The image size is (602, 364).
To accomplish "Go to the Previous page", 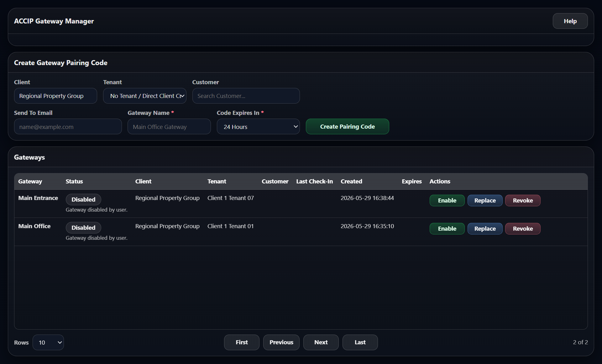I will click(x=281, y=342).
